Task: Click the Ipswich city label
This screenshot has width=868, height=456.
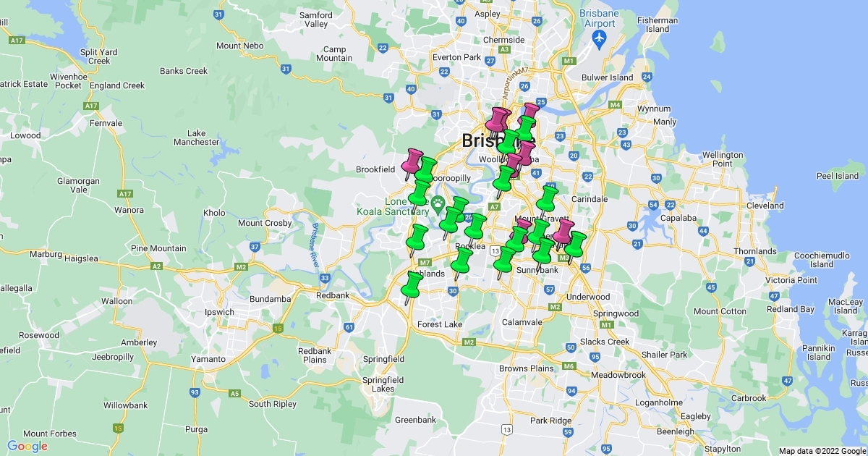Action: pos(218,313)
